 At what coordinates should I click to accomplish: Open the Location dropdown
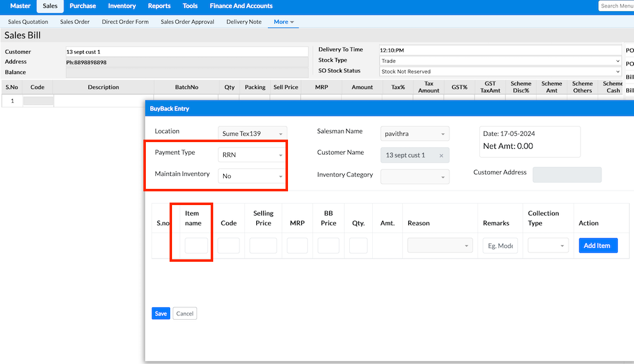click(252, 134)
